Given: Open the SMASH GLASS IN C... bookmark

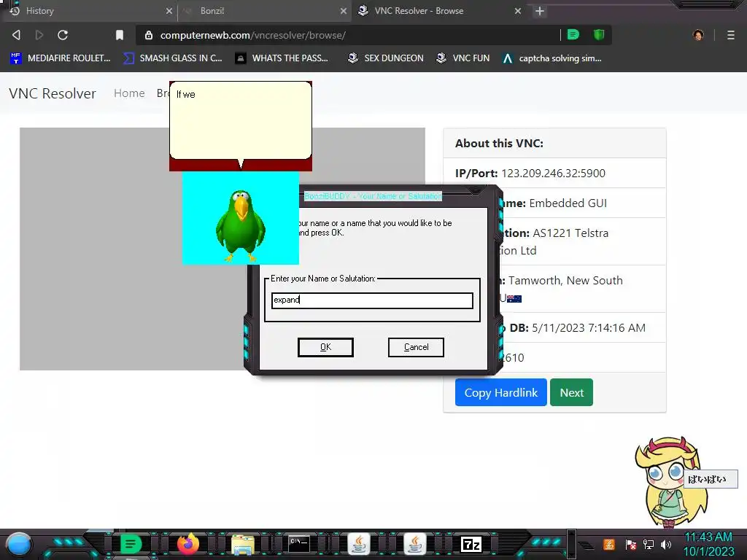Looking at the screenshot, I should tap(173, 58).
